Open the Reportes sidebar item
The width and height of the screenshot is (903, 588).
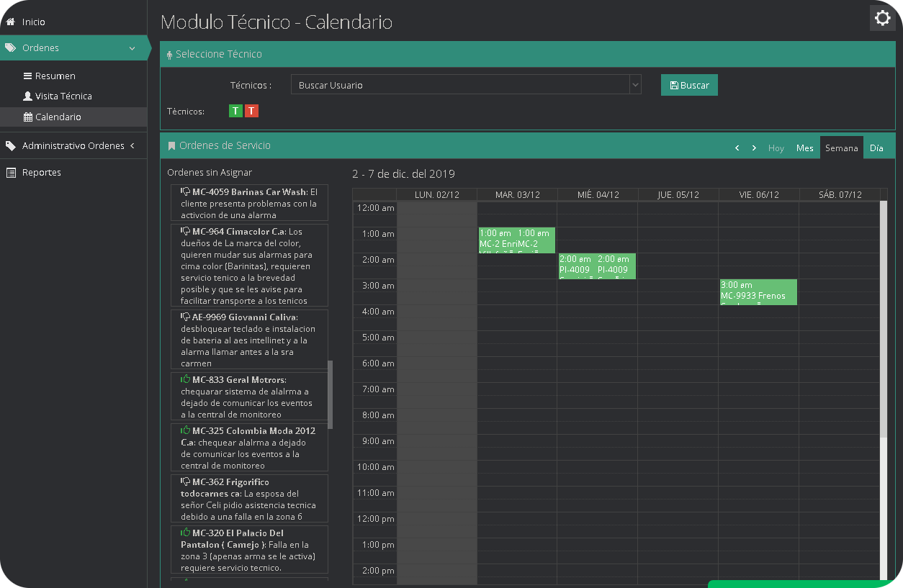point(41,173)
